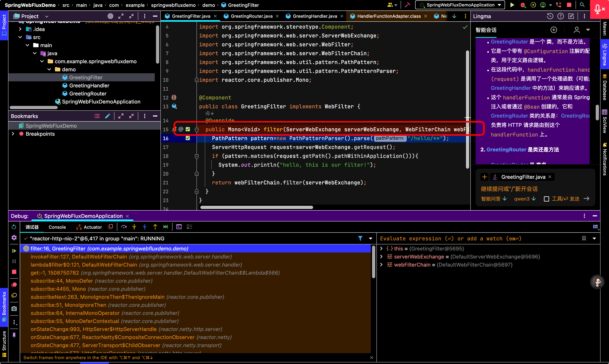The image size is (609, 364).
Task: Open Lingma chat history icon
Action: [550, 16]
